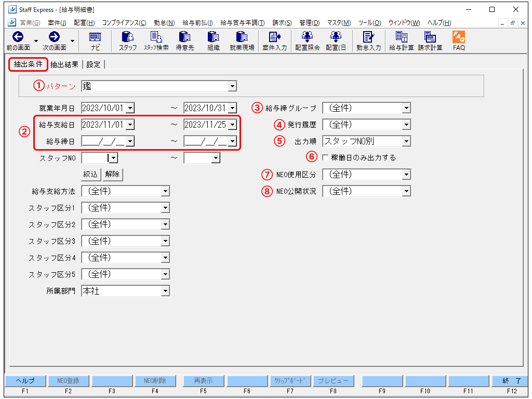Open 就業年月日 end date picker arrow

[x=232, y=108]
